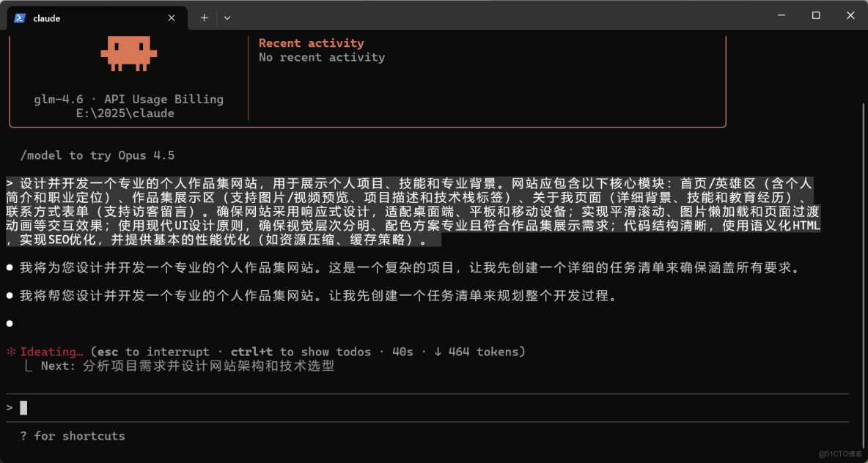Click the 'Recent activity' header text

(311, 42)
